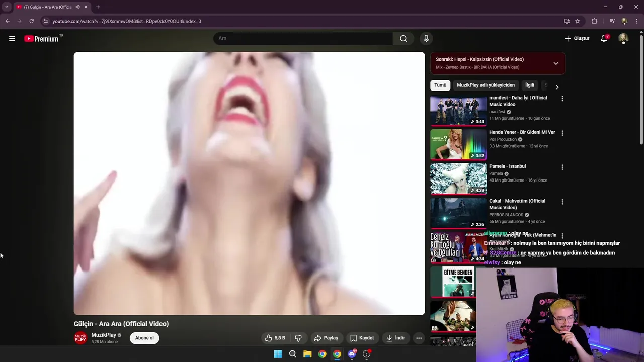
Task: Click the search magnifier button
Action: pyautogui.click(x=404, y=38)
